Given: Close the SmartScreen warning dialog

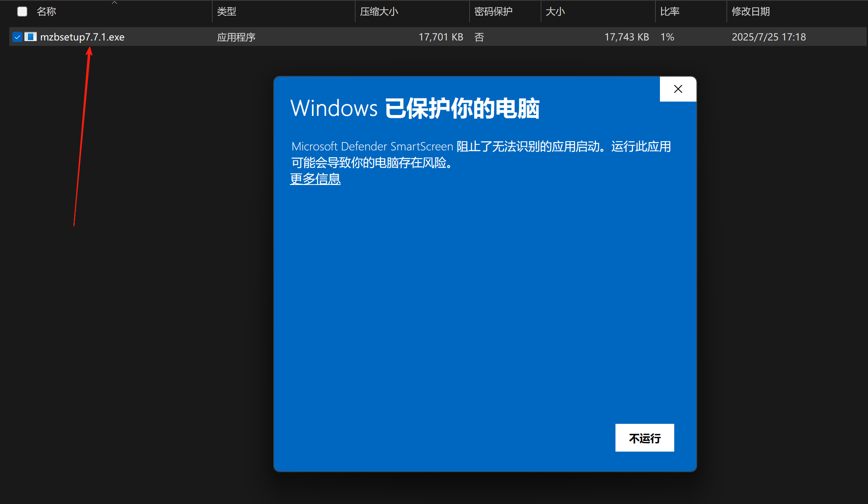Looking at the screenshot, I should coord(678,89).
